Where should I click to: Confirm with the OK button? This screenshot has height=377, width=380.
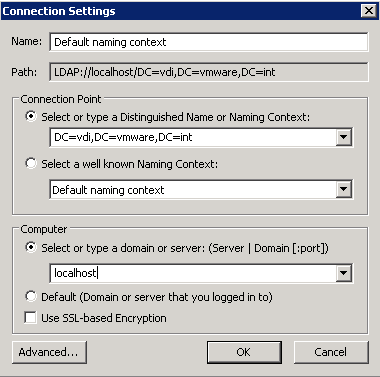[244, 352]
